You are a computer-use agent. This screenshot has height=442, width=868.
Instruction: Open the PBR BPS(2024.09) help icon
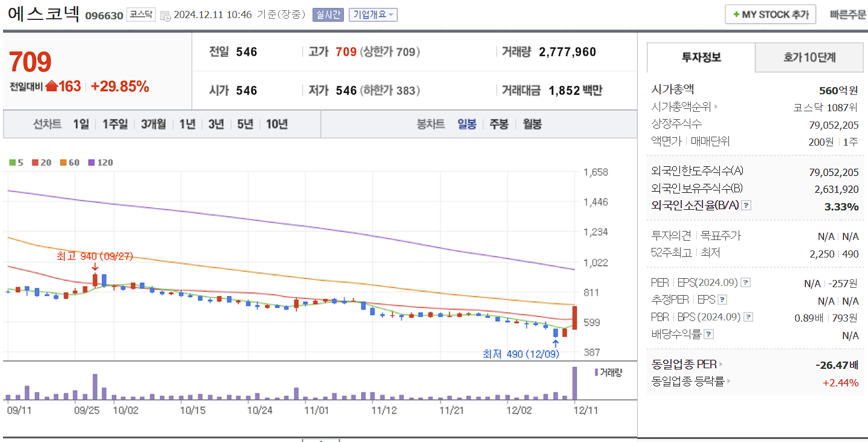click(x=748, y=317)
